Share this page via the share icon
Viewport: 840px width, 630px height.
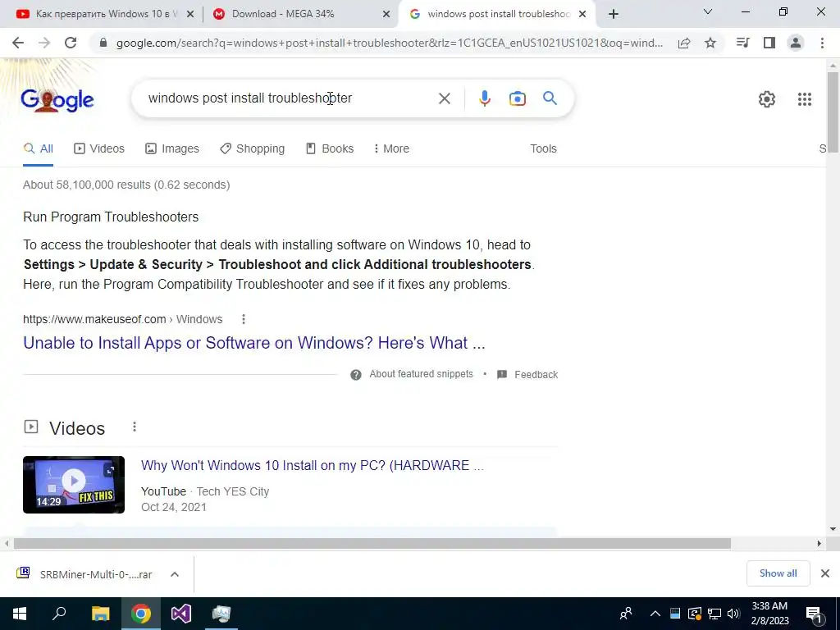point(684,43)
